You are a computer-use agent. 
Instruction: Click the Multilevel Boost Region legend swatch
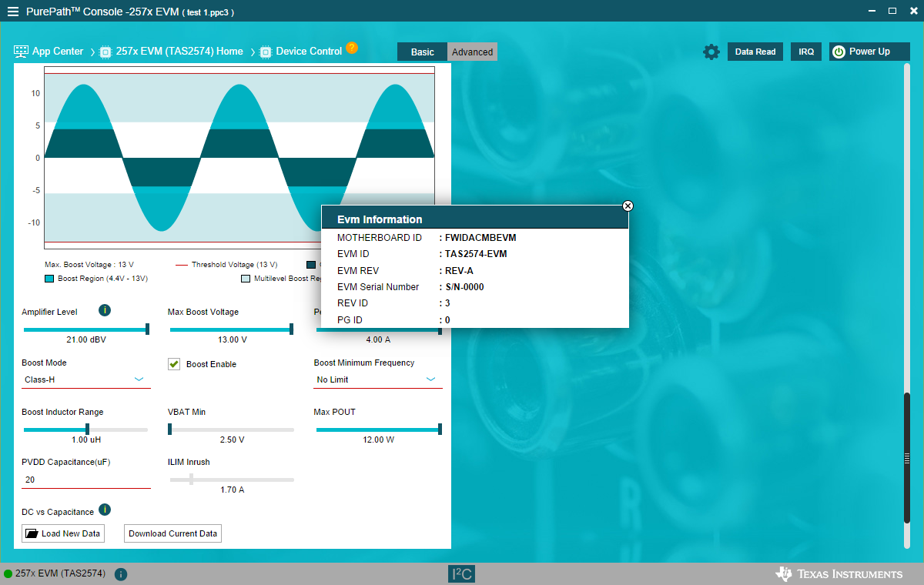coord(246,279)
